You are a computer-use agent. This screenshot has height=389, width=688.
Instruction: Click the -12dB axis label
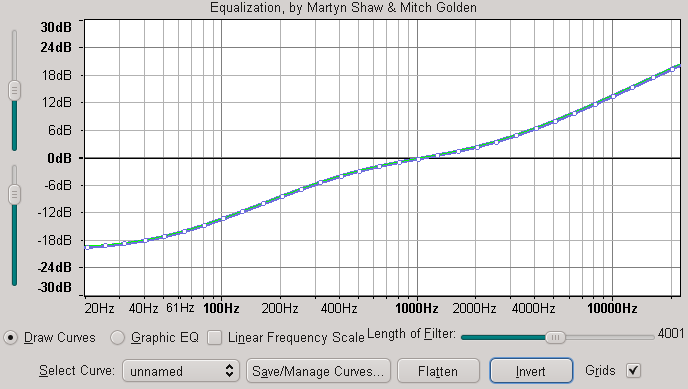pyautogui.click(x=54, y=213)
